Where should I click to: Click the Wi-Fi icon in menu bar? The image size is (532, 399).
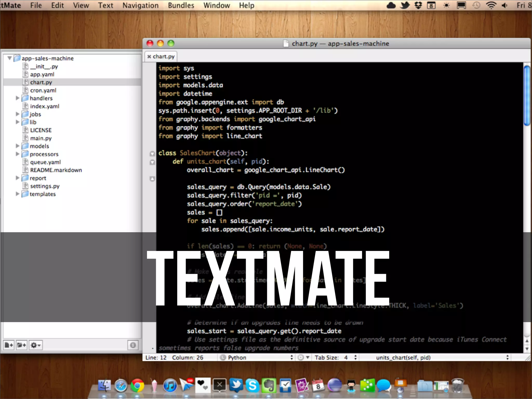[491, 5]
